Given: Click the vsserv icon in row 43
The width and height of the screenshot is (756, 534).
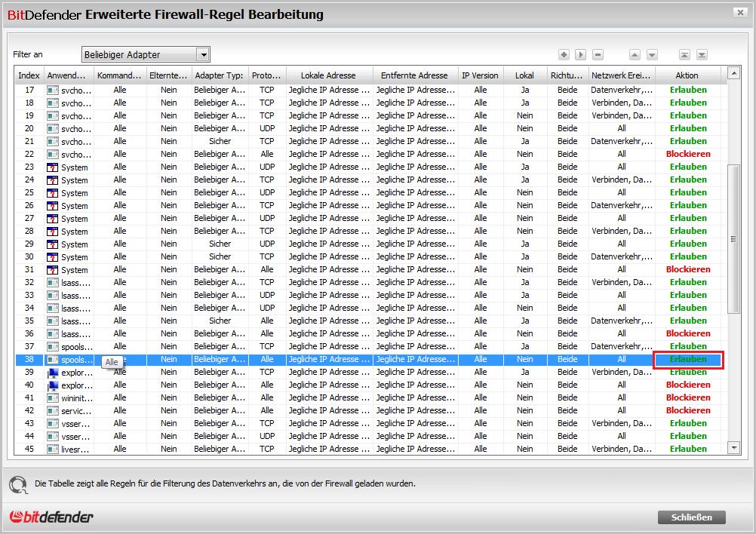Looking at the screenshot, I should [x=53, y=424].
